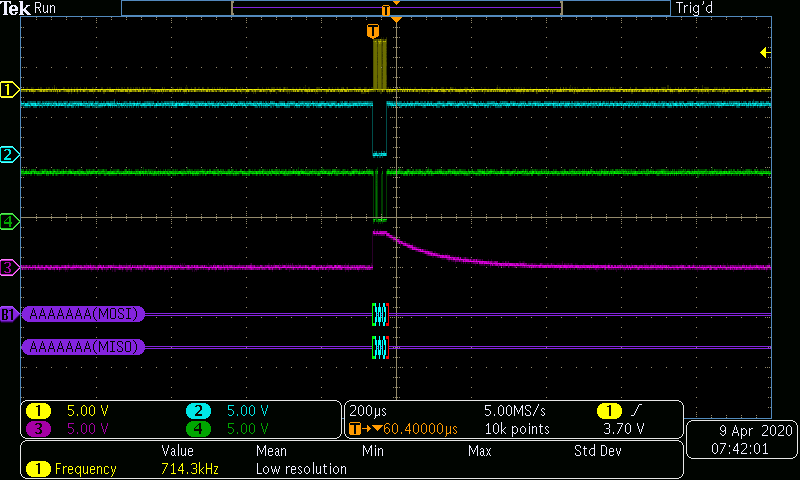The width and height of the screenshot is (800, 480).
Task: Click channel 1 badge in scale readout
Action: pos(38,411)
